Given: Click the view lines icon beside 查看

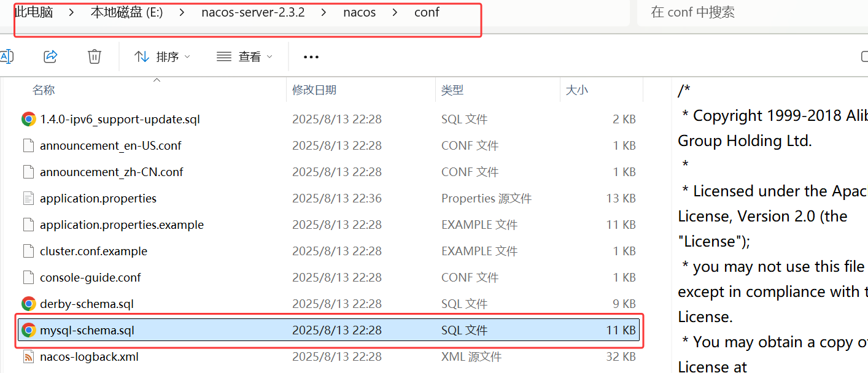Looking at the screenshot, I should (x=224, y=56).
